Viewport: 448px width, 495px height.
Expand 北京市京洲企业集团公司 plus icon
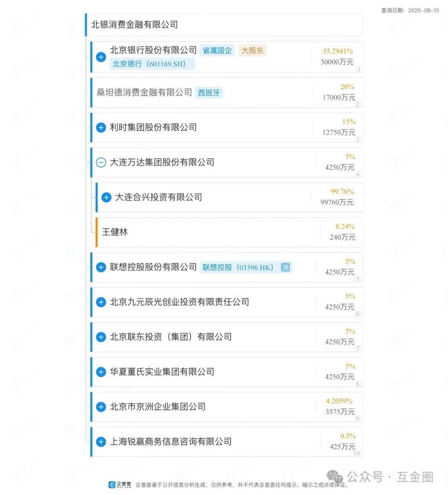pos(101,407)
